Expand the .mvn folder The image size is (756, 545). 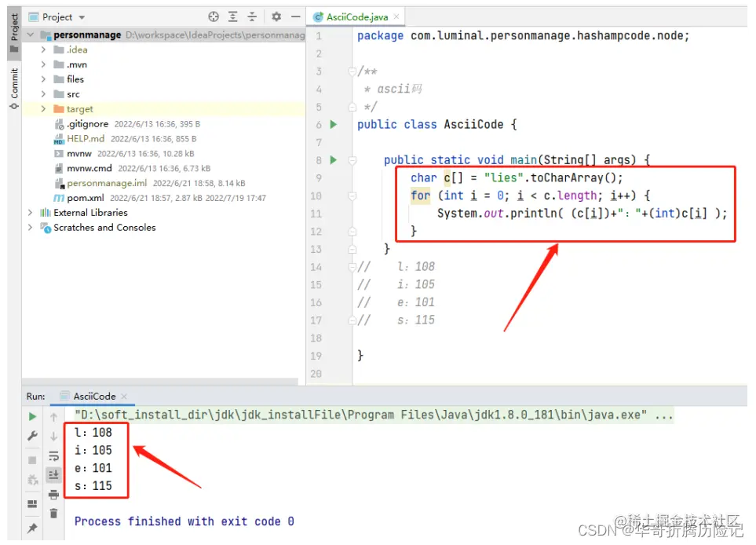point(43,64)
